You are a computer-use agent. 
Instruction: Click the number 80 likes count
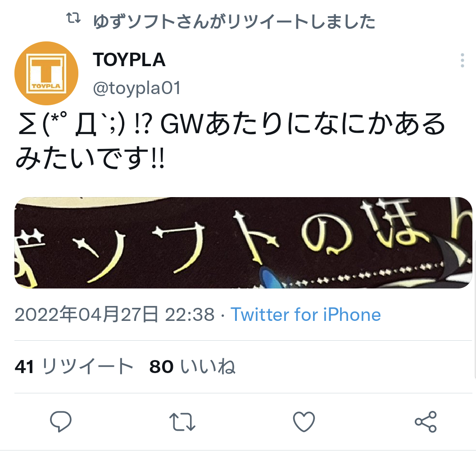point(161,366)
